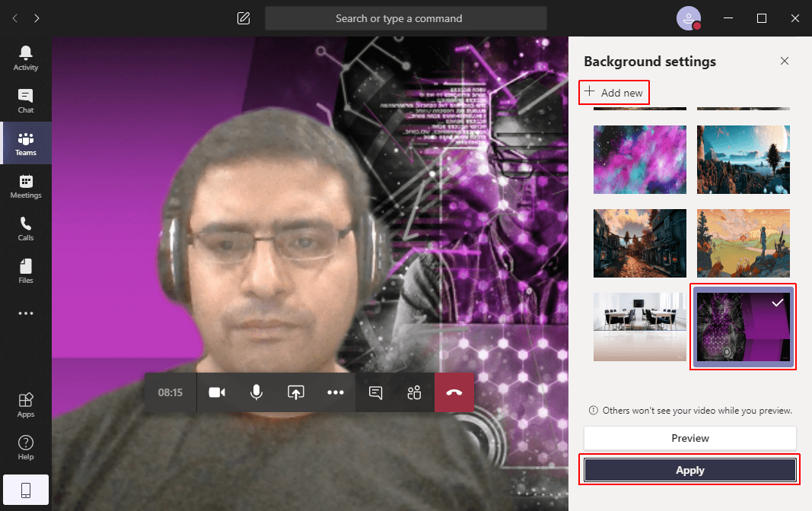
Task: Show the meeting conversation
Action: coord(375,392)
